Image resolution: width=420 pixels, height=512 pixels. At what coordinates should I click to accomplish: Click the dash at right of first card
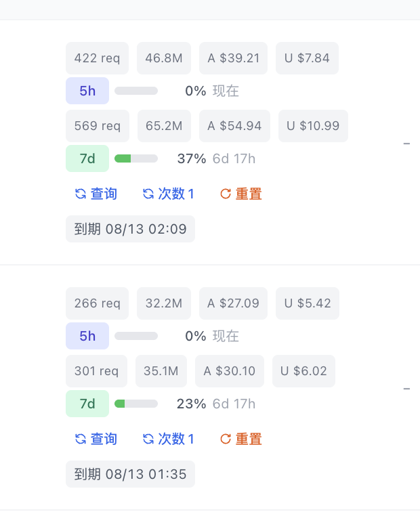tap(406, 144)
